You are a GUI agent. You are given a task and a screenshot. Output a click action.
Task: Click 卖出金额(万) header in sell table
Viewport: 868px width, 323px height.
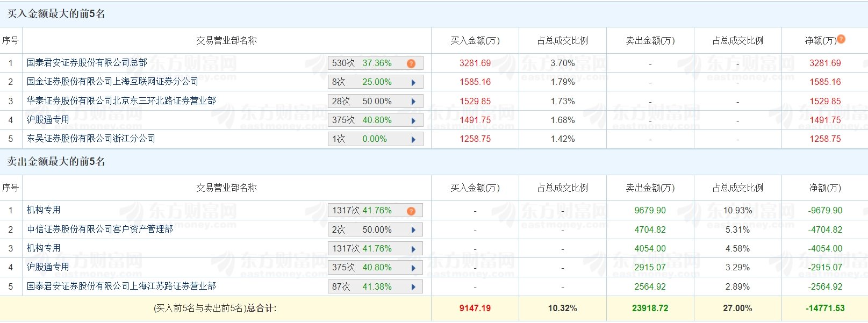click(x=650, y=188)
